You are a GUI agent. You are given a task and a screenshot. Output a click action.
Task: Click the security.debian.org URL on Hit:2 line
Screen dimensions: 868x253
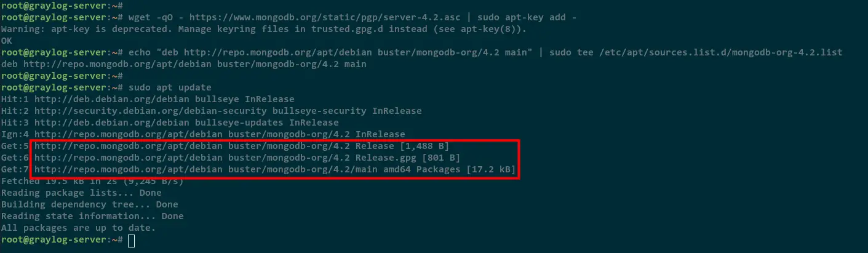(151, 111)
